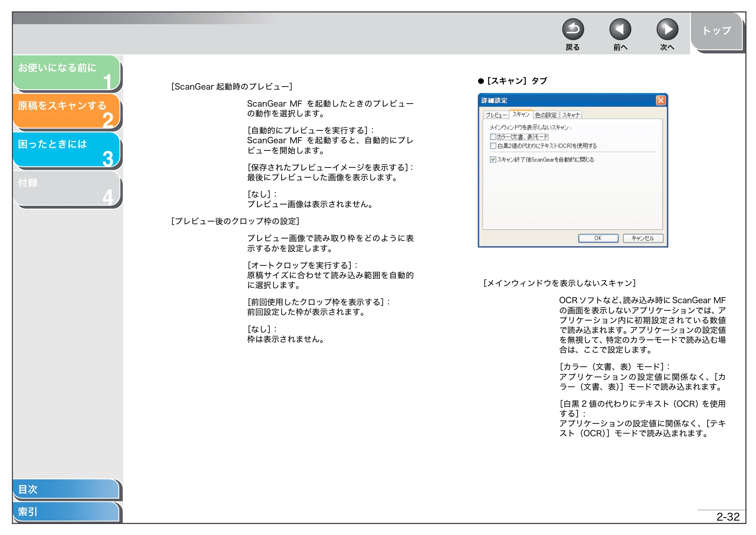Open the トップ tab
756x535 pixels.
coord(716,31)
